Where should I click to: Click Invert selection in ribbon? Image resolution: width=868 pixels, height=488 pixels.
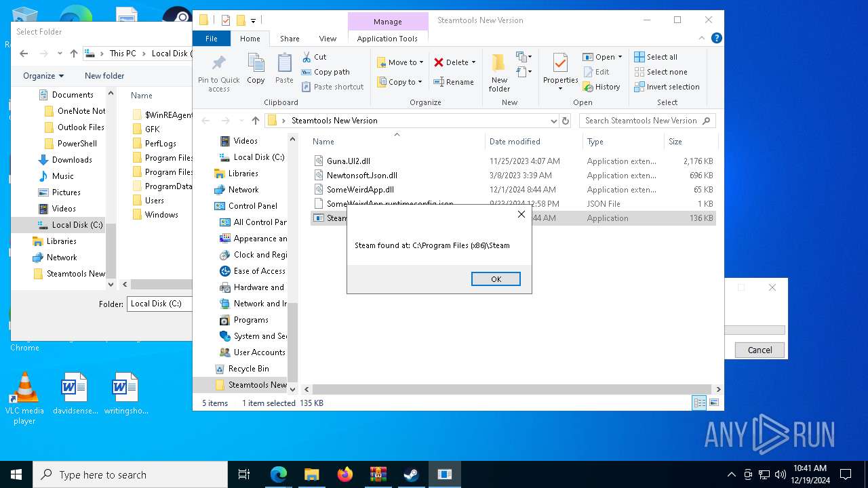[x=667, y=87]
